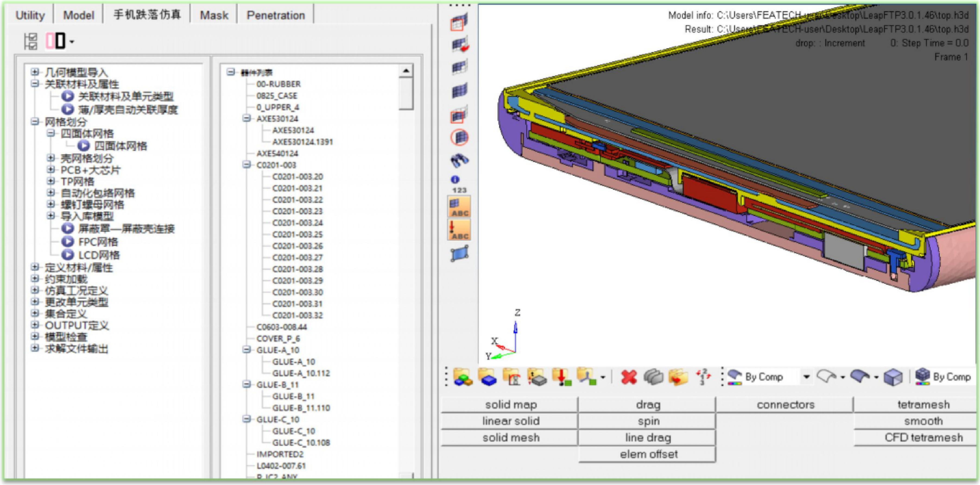Image resolution: width=980 pixels, height=485 pixels.
Task: Toggle the checklist view icon above tree
Action: 31,41
